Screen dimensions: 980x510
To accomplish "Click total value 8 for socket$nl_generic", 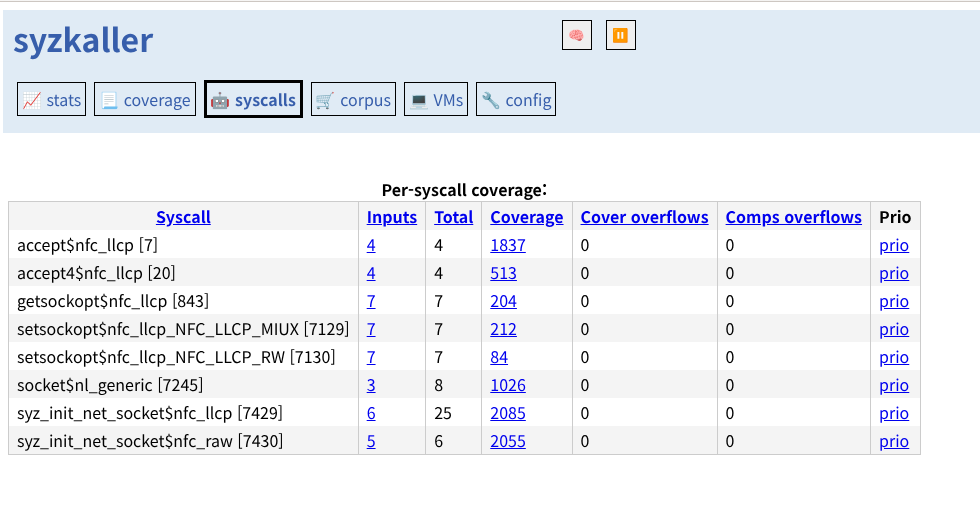I will pos(439,385).
